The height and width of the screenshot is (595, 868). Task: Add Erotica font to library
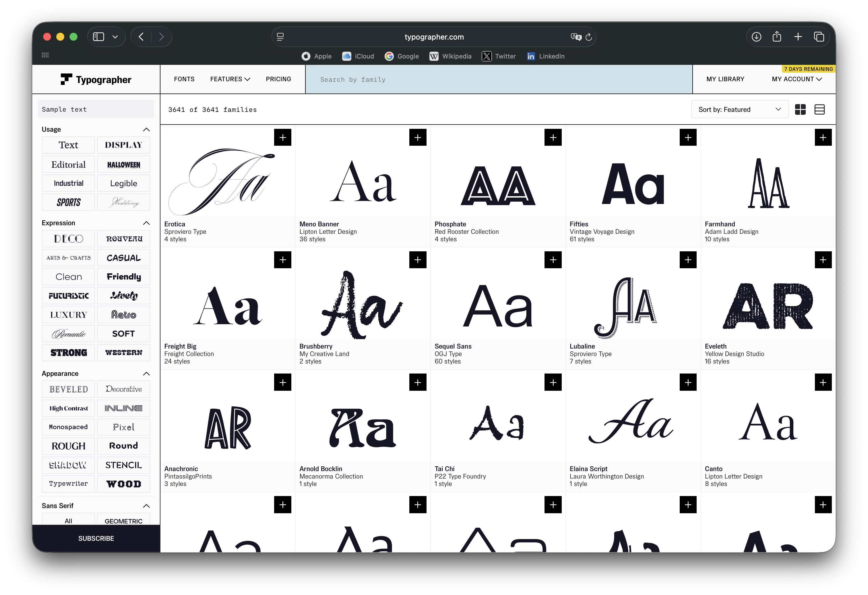282,137
